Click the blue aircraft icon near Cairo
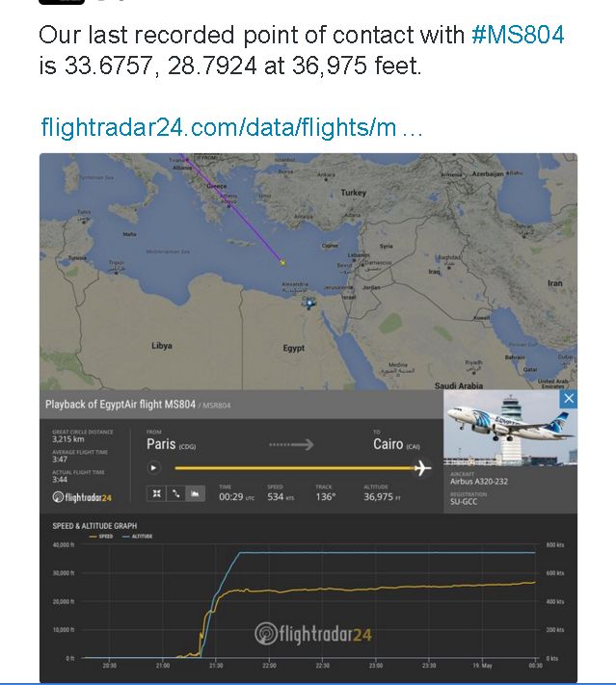 click(x=309, y=303)
